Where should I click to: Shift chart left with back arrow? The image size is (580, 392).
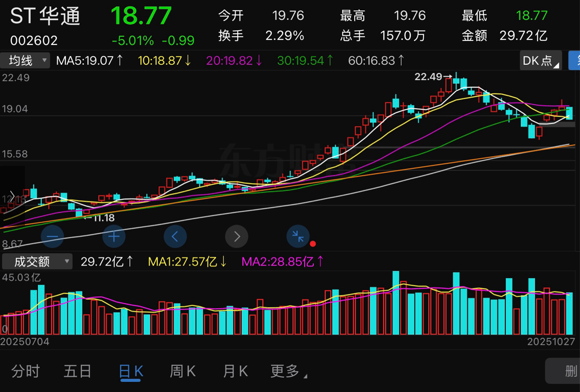click(175, 236)
